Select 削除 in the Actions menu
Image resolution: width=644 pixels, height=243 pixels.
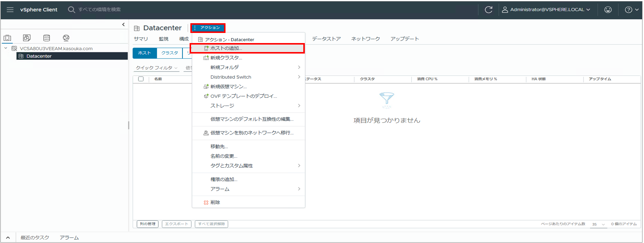(x=248, y=203)
